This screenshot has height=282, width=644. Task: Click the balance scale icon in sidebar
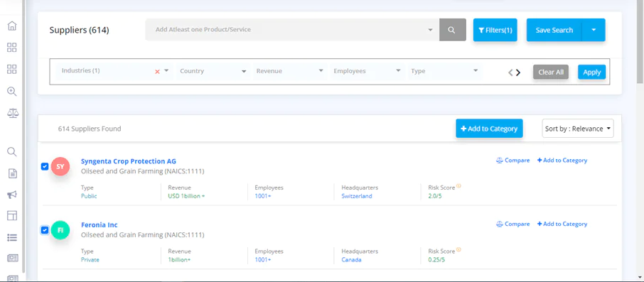tap(12, 113)
